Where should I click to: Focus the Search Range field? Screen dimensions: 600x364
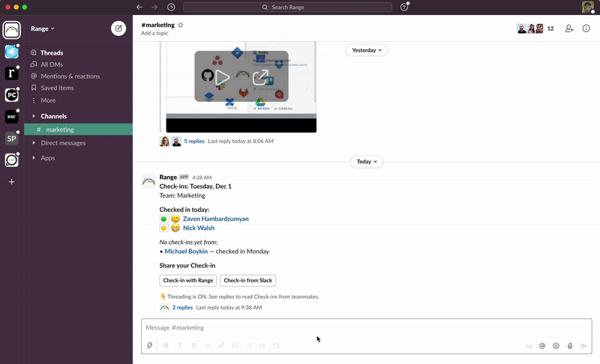point(287,7)
